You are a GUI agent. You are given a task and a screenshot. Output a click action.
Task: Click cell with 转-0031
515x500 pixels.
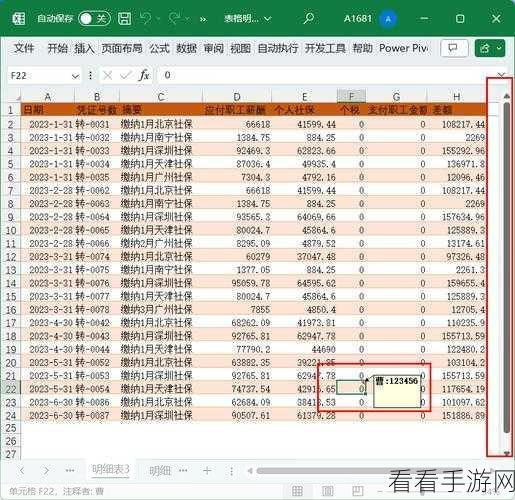click(97, 124)
